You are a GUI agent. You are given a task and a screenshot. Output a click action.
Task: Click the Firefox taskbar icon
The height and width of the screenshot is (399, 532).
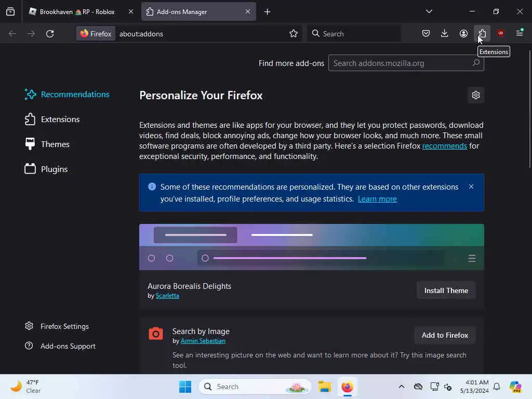[x=347, y=387]
